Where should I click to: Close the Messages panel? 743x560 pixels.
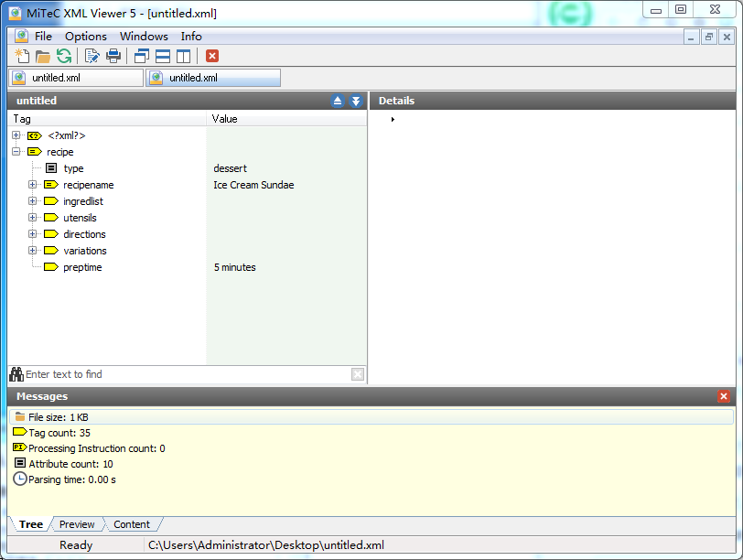tap(724, 396)
